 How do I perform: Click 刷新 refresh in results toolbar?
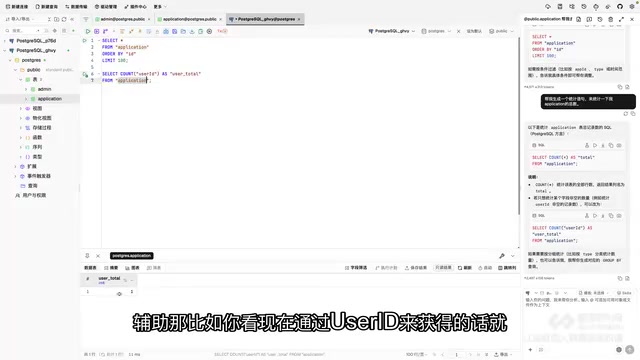tap(464, 268)
